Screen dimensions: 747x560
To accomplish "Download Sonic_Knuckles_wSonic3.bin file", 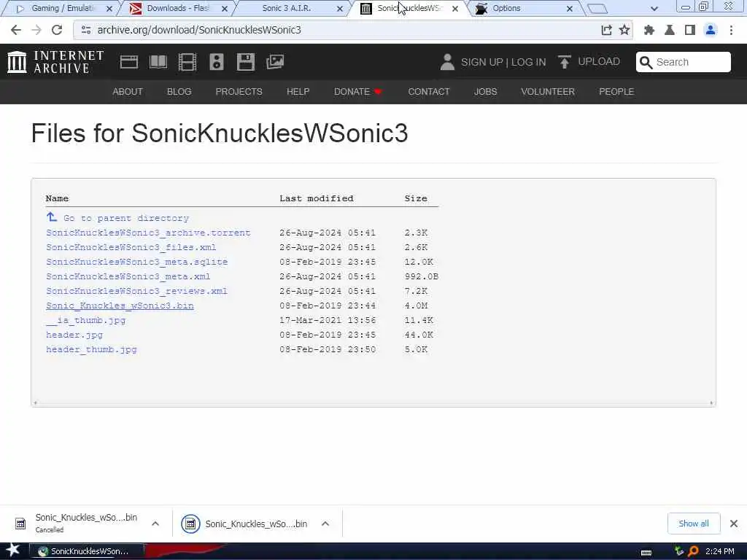I will click(120, 306).
